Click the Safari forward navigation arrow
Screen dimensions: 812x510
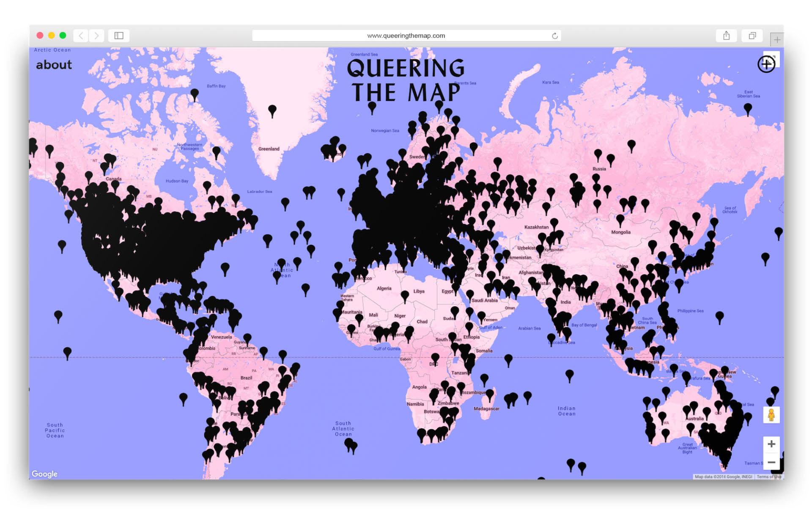(96, 36)
